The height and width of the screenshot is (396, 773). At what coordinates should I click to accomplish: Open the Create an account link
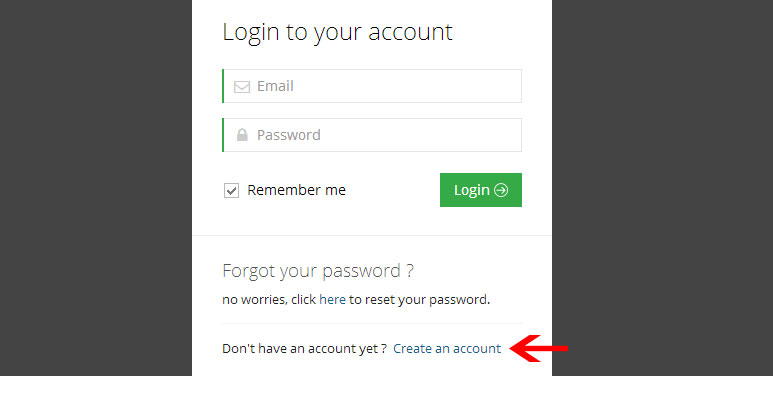[447, 349]
